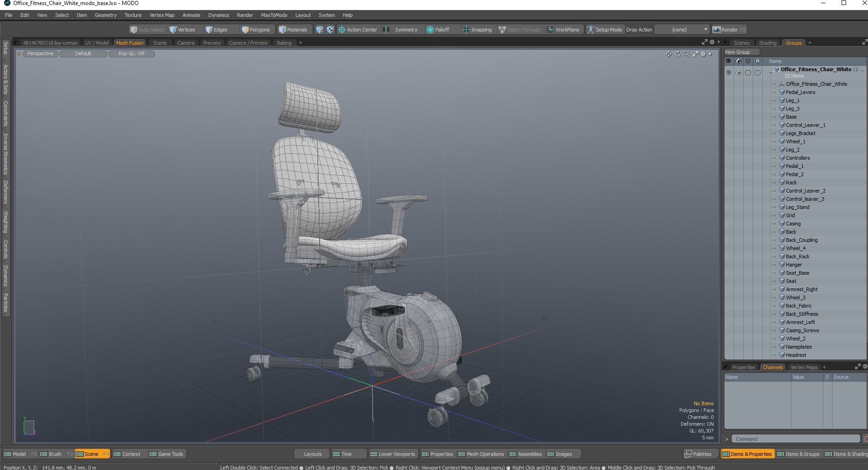Viewport: 868px width, 470px height.
Task: Open the Drop Action (none) dropdown
Action: coord(682,30)
